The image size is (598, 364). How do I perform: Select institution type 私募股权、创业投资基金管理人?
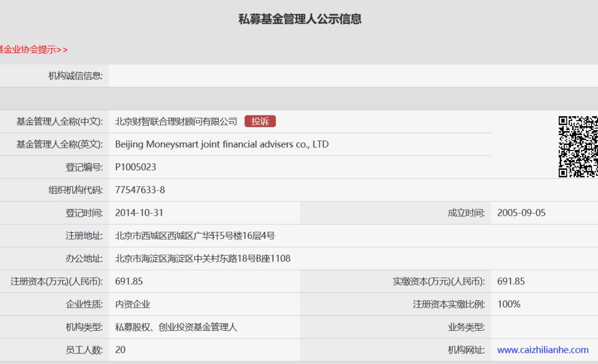point(176,327)
